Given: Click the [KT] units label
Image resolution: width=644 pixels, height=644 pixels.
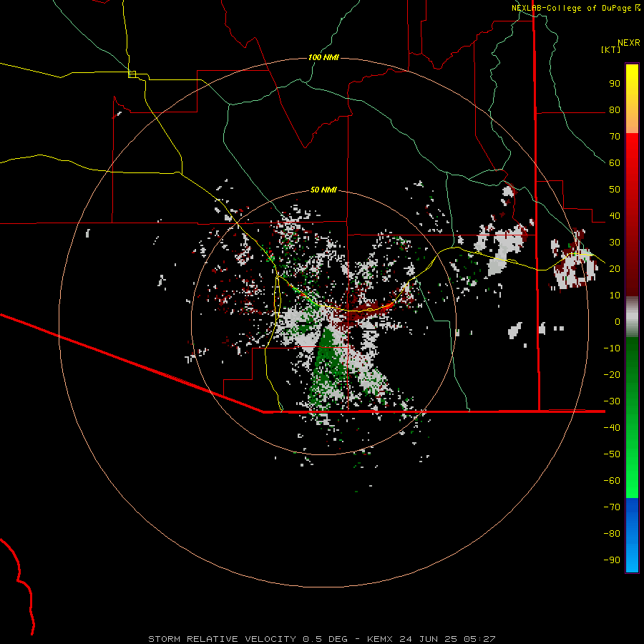Looking at the screenshot, I should [x=611, y=49].
